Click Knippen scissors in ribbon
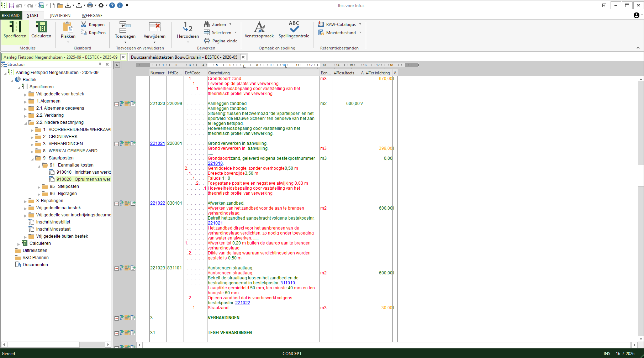This screenshot has height=358, width=644. (x=93, y=25)
